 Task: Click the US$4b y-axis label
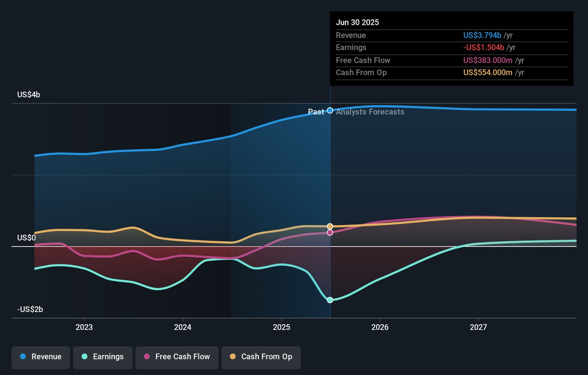click(x=29, y=95)
